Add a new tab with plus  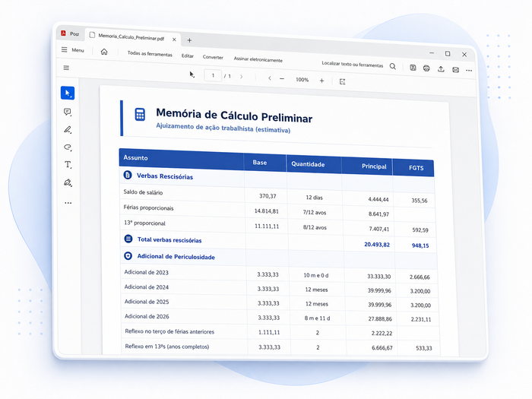tap(189, 40)
